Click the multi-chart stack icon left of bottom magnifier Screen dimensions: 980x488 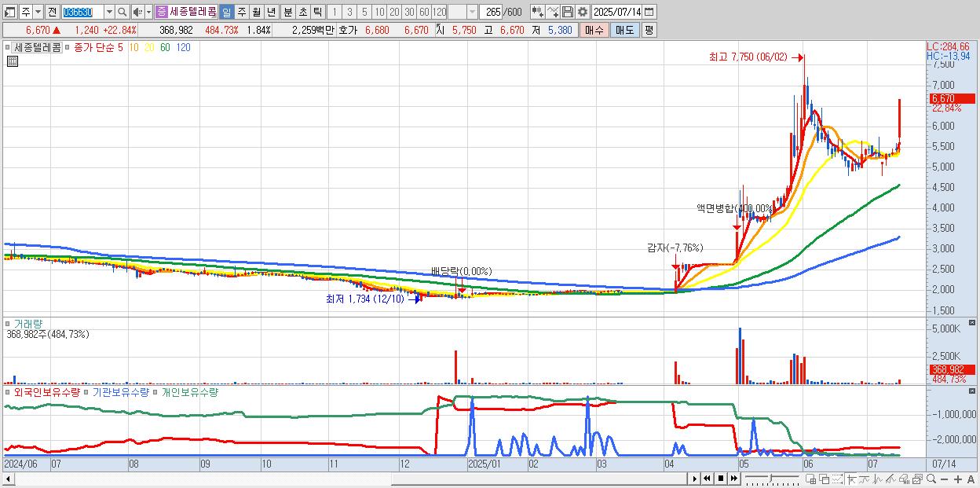tap(917, 479)
